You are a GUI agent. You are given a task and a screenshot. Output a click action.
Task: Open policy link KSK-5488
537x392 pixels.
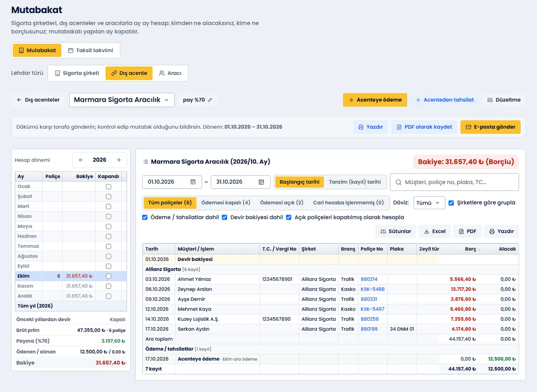pyautogui.click(x=373, y=289)
